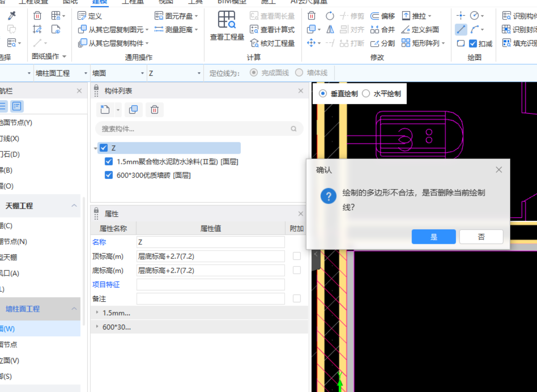Image resolution: width=537 pixels, height=392 pixels.
Task: Switch to 水平绘制 drawing mode
Action: [367, 93]
